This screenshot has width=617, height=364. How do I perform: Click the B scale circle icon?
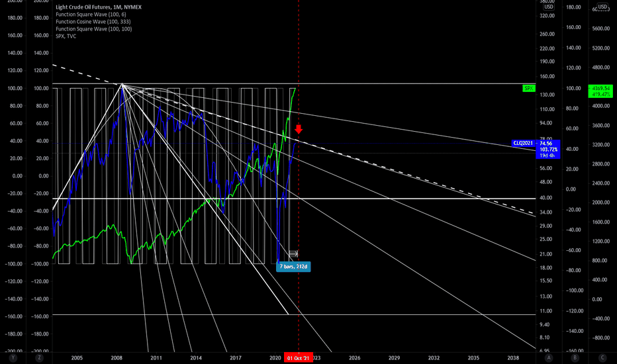575,357
